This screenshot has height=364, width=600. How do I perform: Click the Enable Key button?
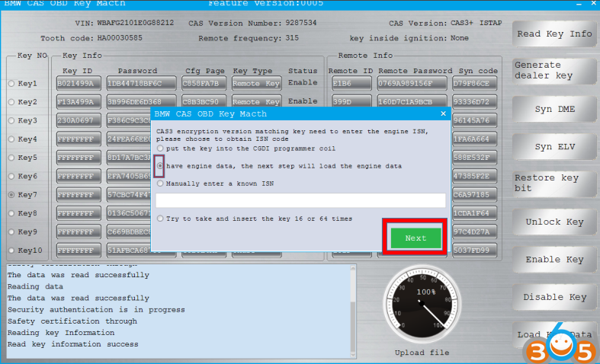[x=553, y=260]
